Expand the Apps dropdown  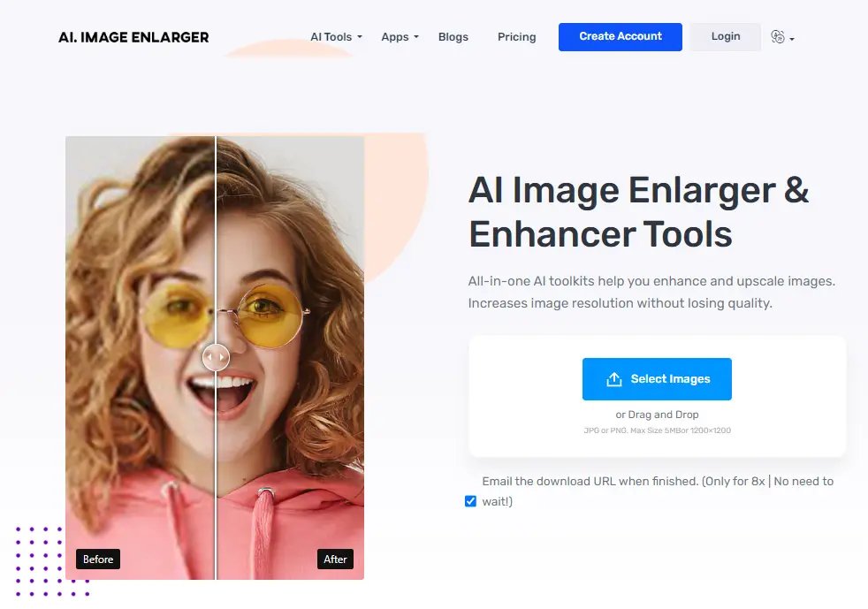(x=398, y=37)
